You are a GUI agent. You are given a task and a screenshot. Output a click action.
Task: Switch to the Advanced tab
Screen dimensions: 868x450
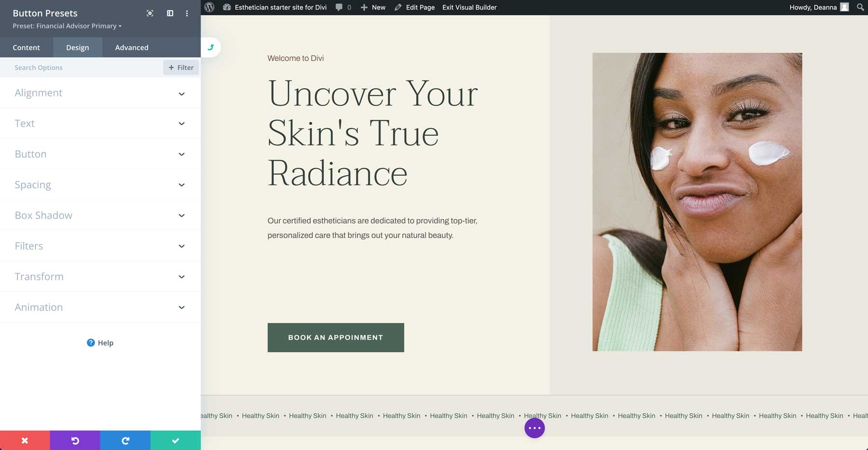pos(131,47)
